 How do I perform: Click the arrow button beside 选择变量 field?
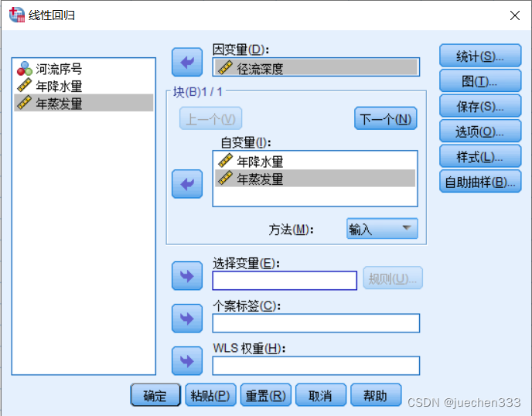coord(187,275)
